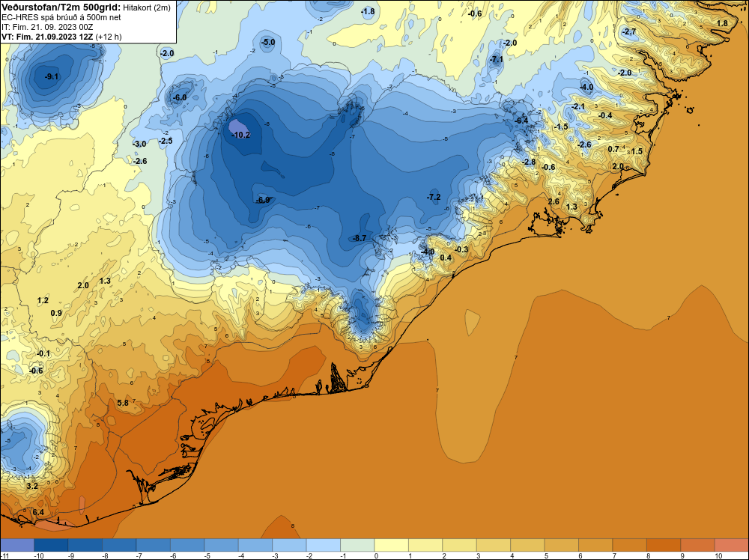The width and height of the screenshot is (749, 560).
Task: Click the -7.2 temperature label
Action: pyautogui.click(x=433, y=197)
